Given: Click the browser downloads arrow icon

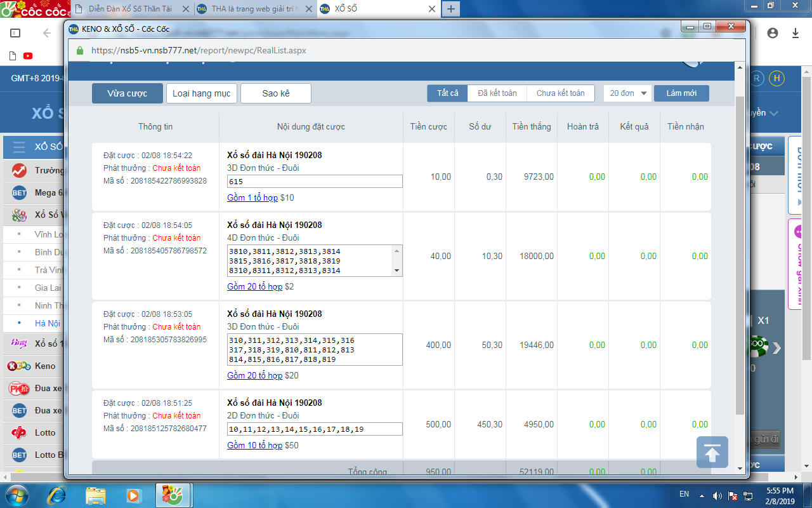Looking at the screenshot, I should [796, 33].
